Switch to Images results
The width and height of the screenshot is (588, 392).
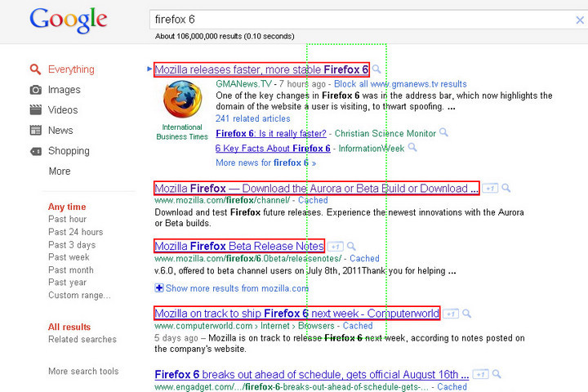65,90
